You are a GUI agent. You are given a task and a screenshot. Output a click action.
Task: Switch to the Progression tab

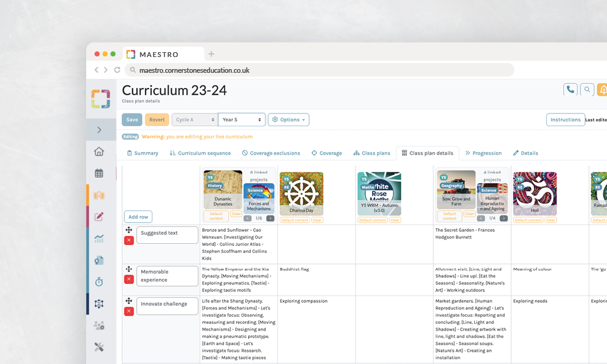(x=483, y=153)
